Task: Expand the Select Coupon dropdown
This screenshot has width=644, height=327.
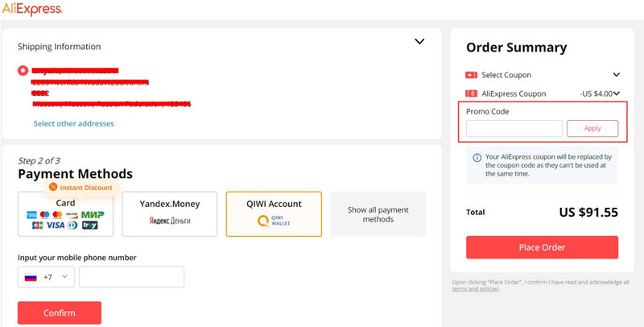Action: [617, 75]
